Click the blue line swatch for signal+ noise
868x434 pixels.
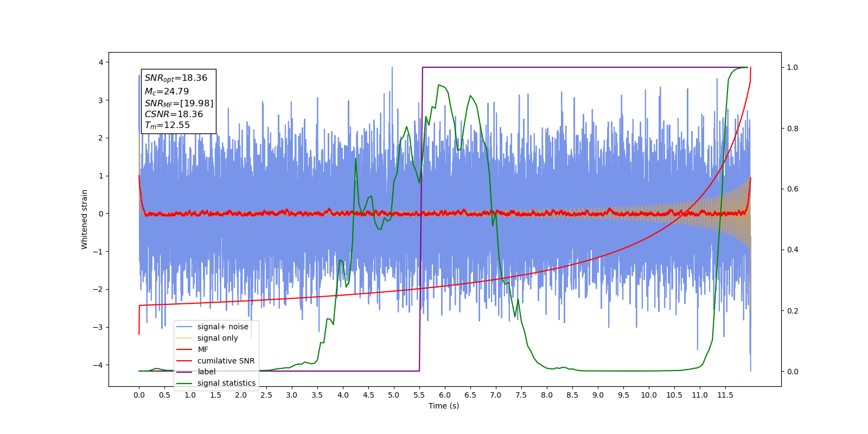coord(184,327)
